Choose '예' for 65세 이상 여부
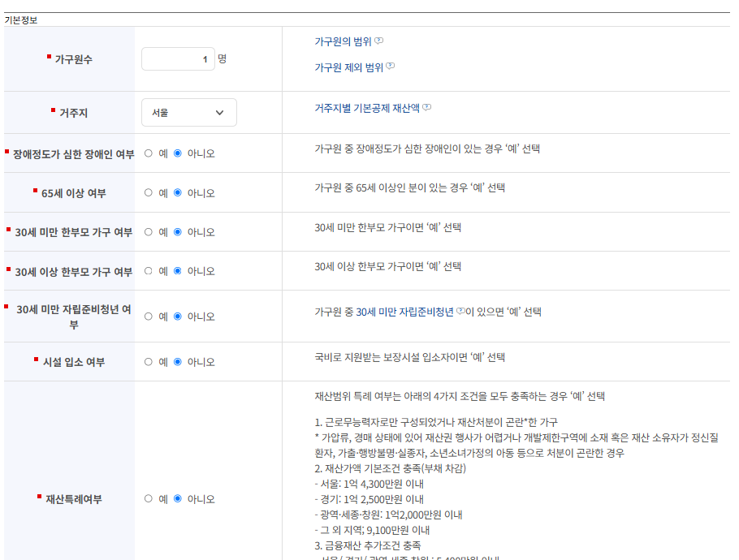 149,192
